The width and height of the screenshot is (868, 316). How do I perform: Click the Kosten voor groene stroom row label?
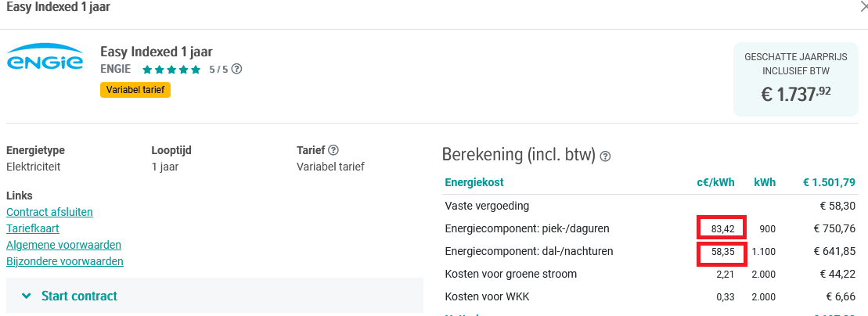(x=510, y=275)
